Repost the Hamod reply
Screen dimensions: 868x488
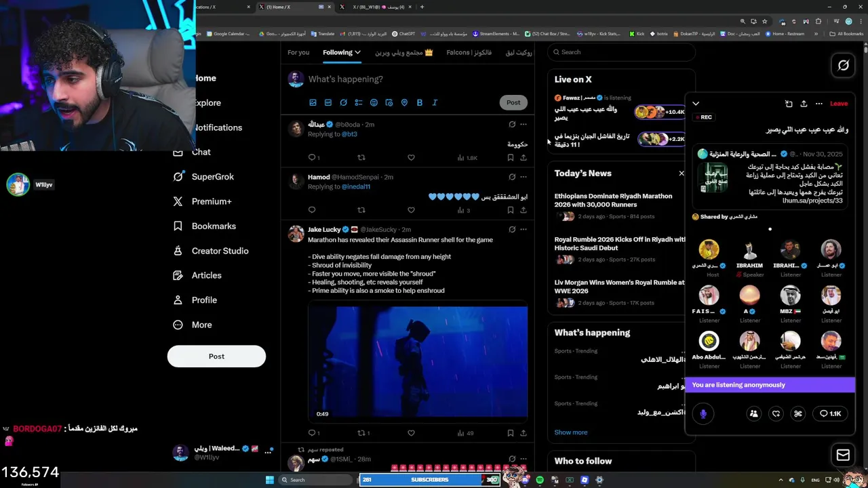click(x=361, y=210)
